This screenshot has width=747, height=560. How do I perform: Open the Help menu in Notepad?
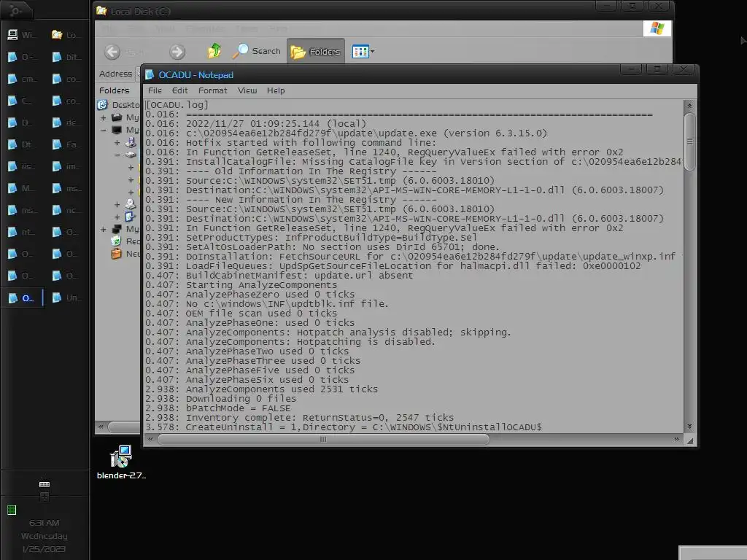coord(275,90)
